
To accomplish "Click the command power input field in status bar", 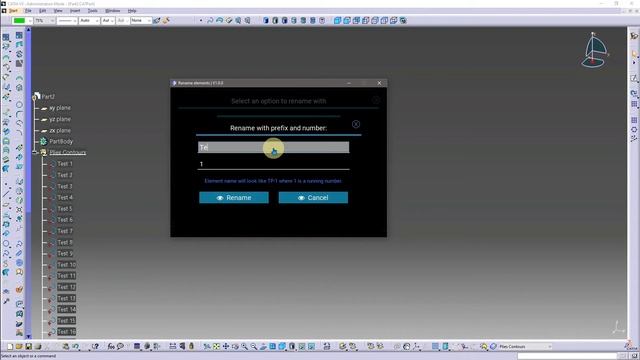I will (567, 356).
